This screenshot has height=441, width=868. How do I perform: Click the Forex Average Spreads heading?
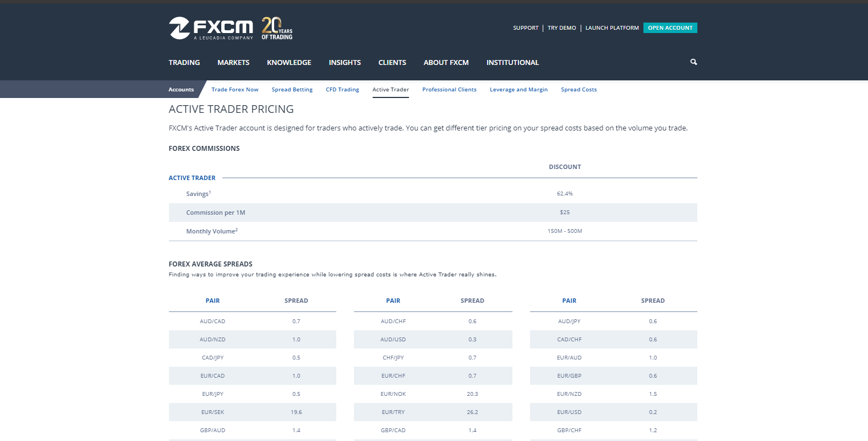[x=211, y=264]
